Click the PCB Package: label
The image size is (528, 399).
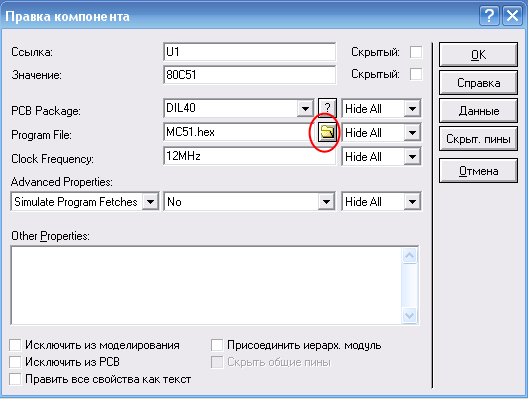tap(46, 111)
